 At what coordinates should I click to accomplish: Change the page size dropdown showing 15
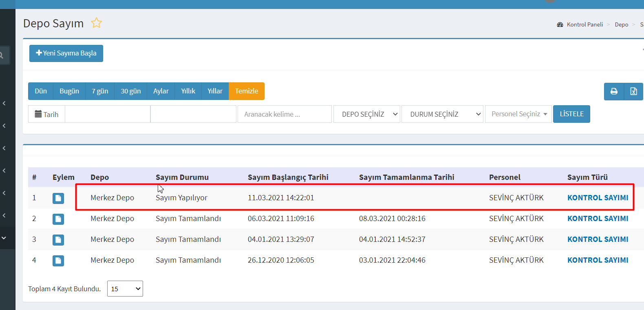coord(125,289)
